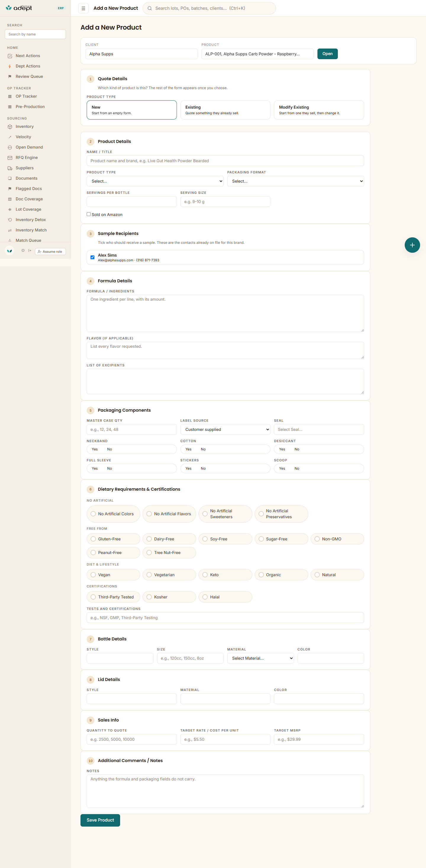The height and width of the screenshot is (868, 426).
Task: Tick the Sold on Amazon checkbox
Action: 88,214
